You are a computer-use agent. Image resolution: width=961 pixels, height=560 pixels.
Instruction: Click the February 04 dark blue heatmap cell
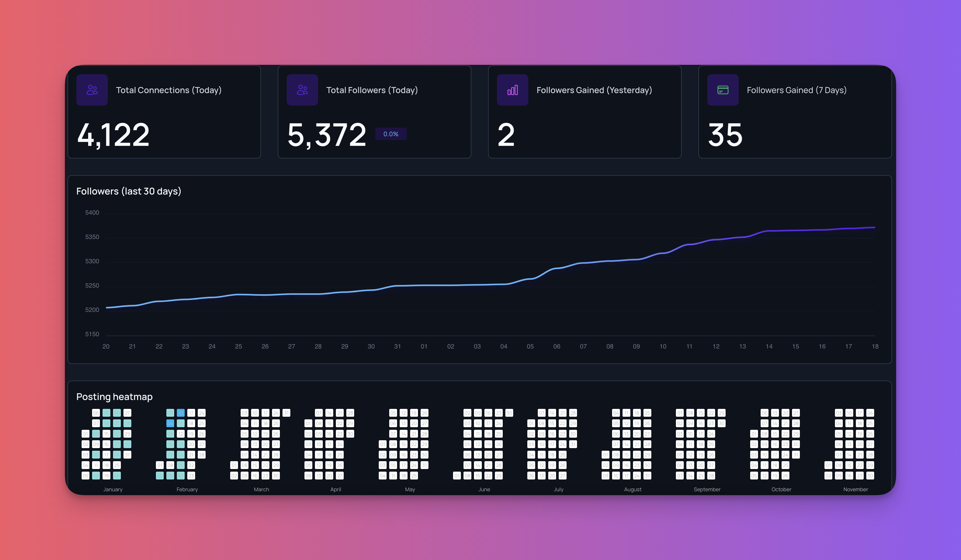coord(170,423)
